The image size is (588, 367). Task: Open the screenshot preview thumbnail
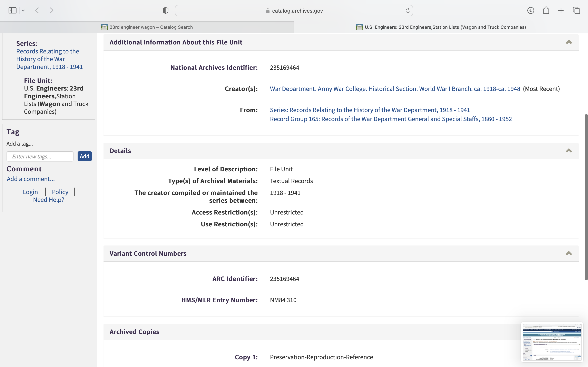[552, 342]
